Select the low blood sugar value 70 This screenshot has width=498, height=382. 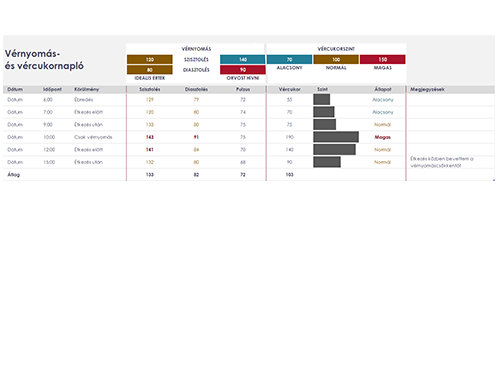[289, 59]
